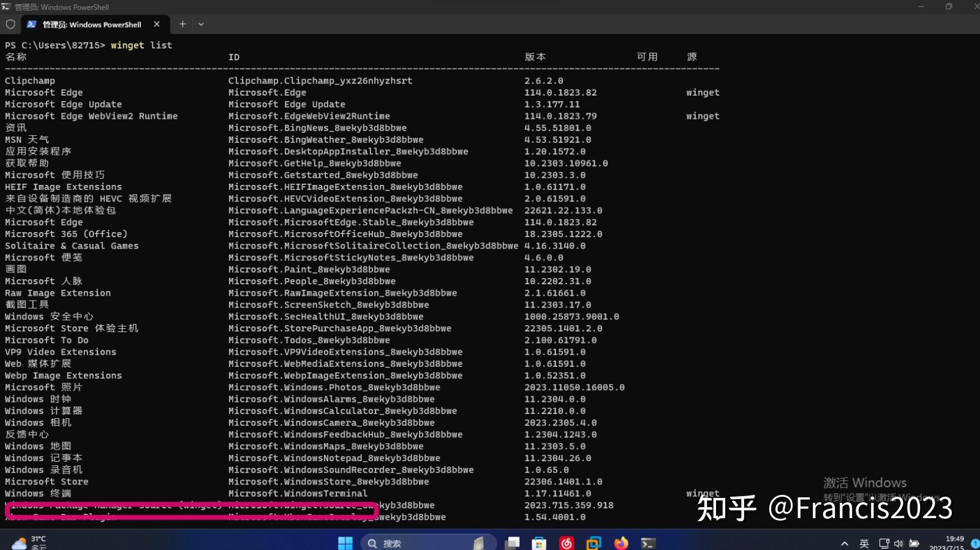980x550 pixels.
Task: Click ID Microsoft.WindowsSoundRecorder_8wekyb3d8bbwe
Action: click(351, 470)
